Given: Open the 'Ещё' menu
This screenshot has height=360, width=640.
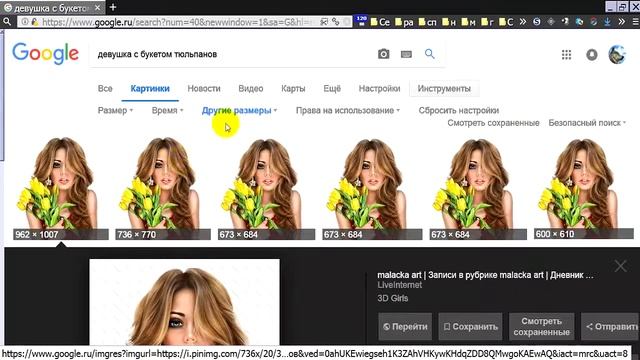Looking at the screenshot, I should click(x=332, y=89).
